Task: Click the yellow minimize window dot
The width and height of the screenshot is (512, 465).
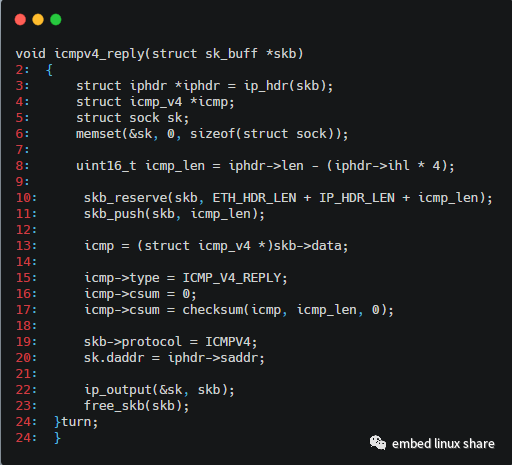Action: 38,20
